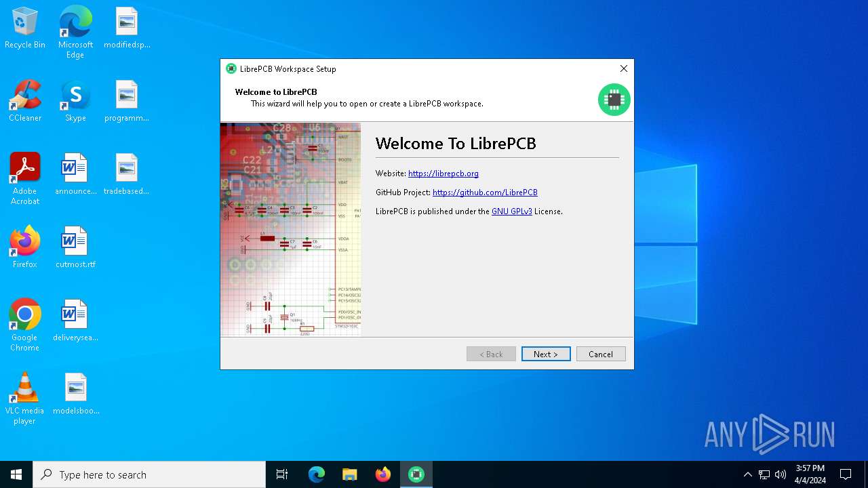
Task: Click Cancel in the workspace setup wizard
Action: tap(601, 354)
